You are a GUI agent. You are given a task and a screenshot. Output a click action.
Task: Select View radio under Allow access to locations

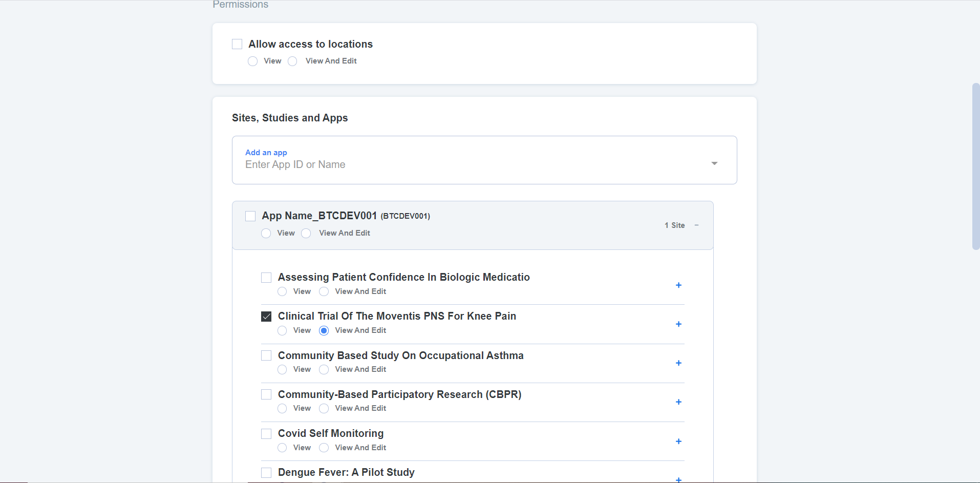[x=252, y=61]
